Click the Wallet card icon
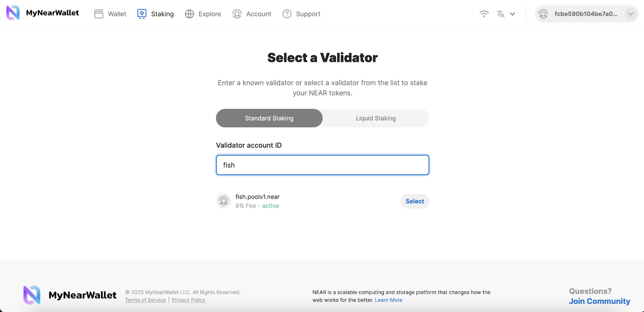The height and width of the screenshot is (312, 644). [x=99, y=14]
